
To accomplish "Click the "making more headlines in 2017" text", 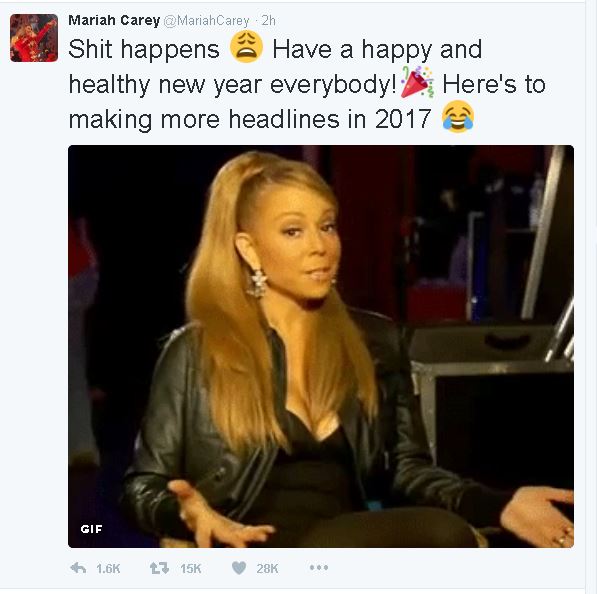I will coord(250,119).
